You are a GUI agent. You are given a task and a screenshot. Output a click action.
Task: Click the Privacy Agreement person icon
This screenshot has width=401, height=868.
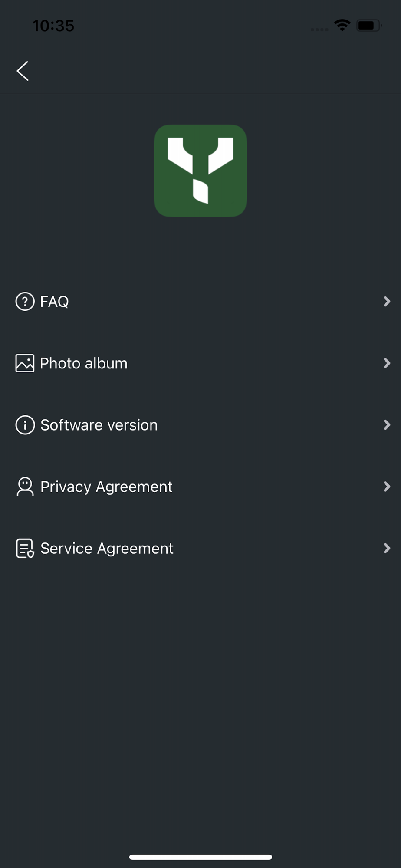click(25, 487)
